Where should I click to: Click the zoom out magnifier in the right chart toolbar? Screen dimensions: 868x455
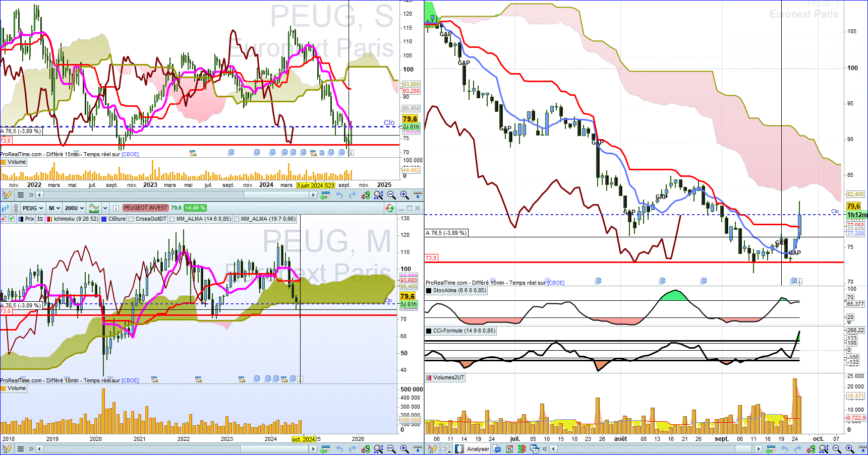click(x=837, y=448)
